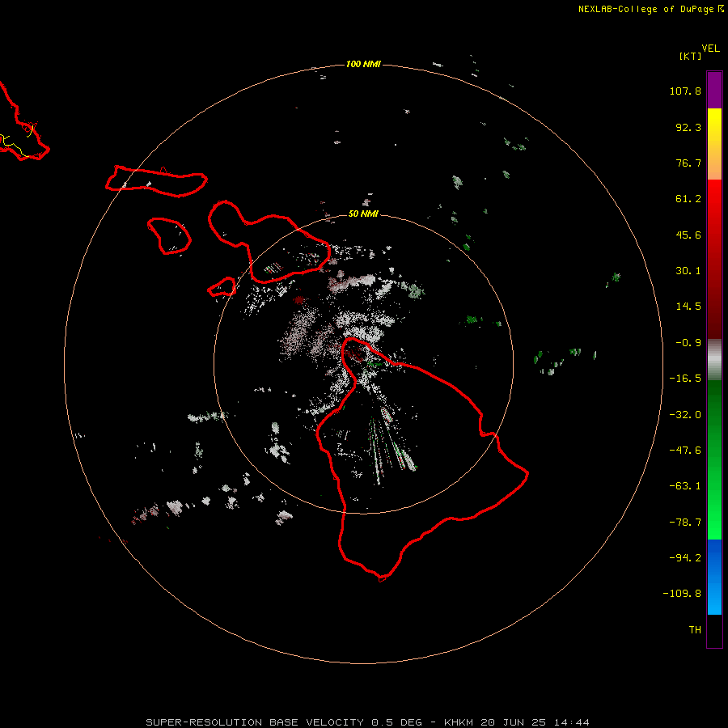The height and width of the screenshot is (728, 728).
Task: Click the -78.7 velocity legend value
Action: click(685, 523)
